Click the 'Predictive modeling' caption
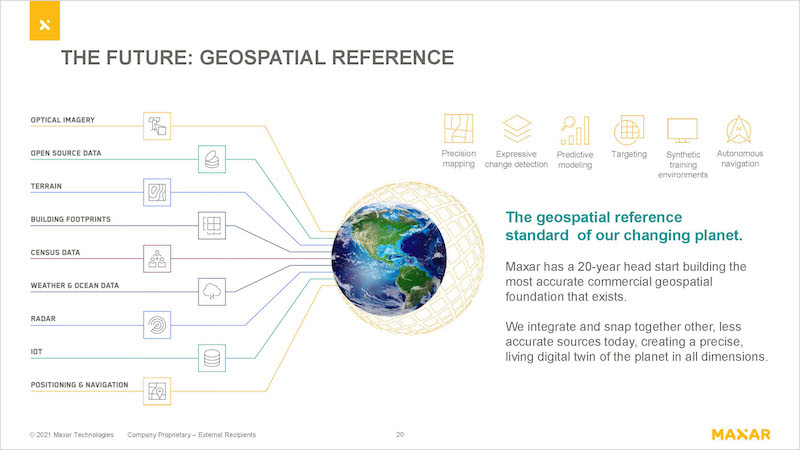The height and width of the screenshot is (450, 800). tap(575, 160)
